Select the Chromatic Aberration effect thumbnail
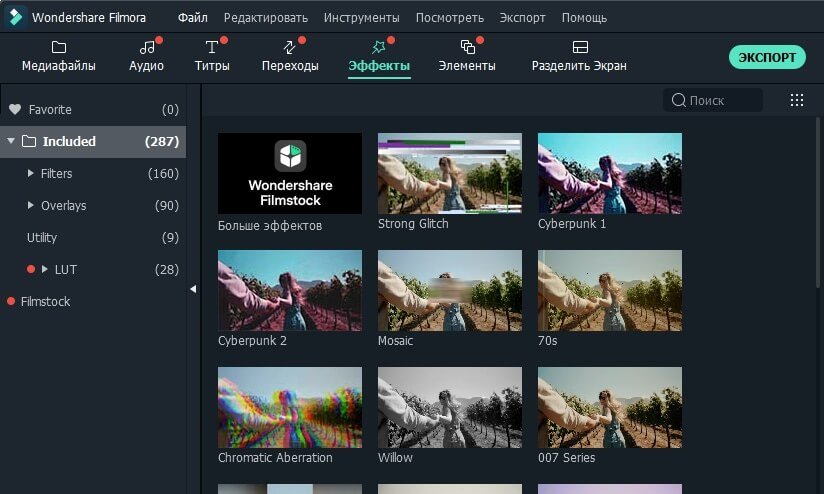This screenshot has height=494, width=824. pos(290,407)
